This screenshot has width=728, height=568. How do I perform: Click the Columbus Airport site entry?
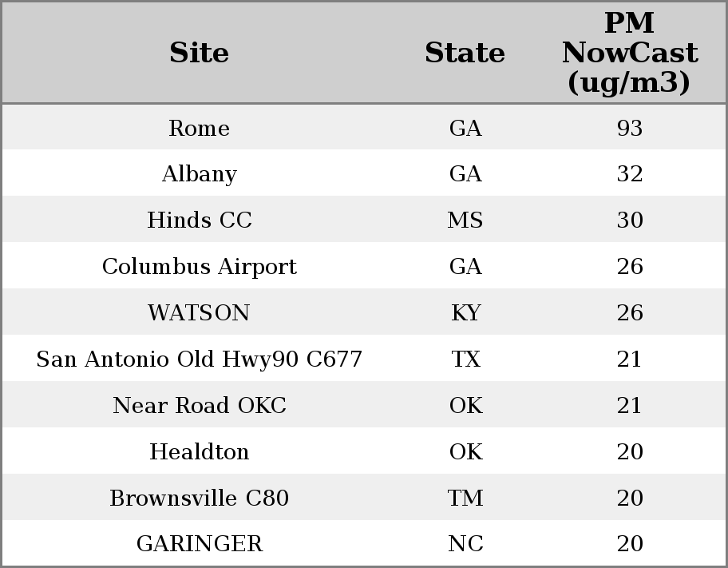(200, 267)
